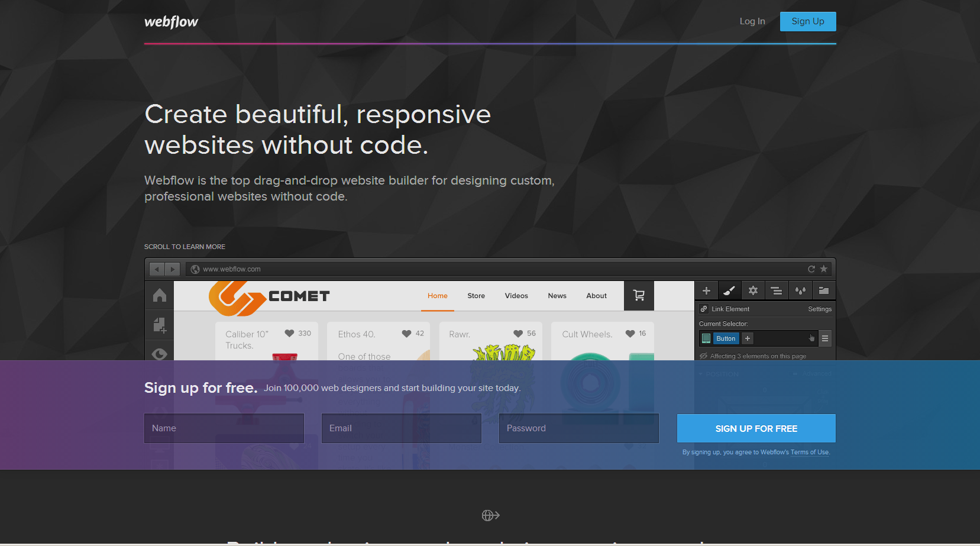Click the webflow logo in the header
Image resolution: width=980 pixels, height=546 pixels.
[171, 22]
